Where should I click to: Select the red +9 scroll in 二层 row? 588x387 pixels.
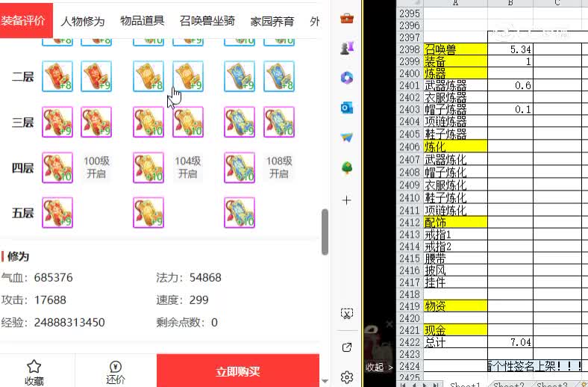coord(96,76)
